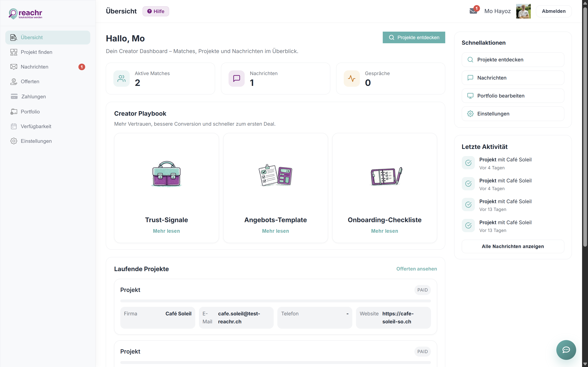Click the Firma value Café Soleil

178,314
